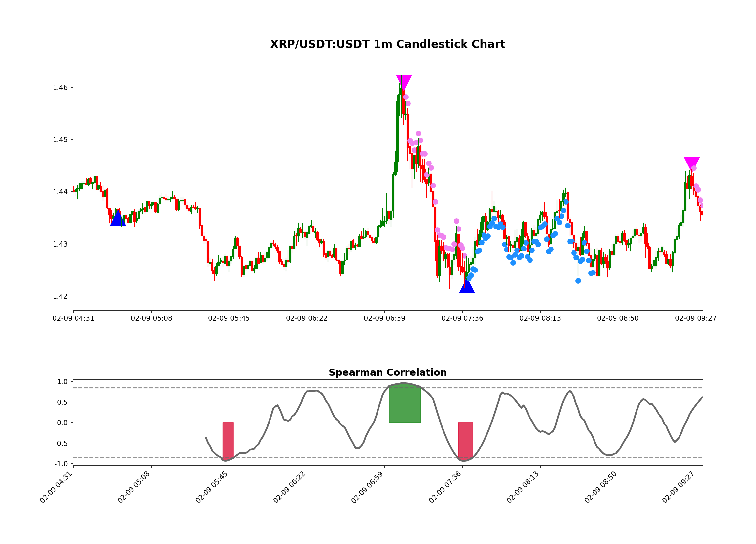Click the 1.46 price axis label
The width and height of the screenshot is (756, 544).
click(x=60, y=88)
